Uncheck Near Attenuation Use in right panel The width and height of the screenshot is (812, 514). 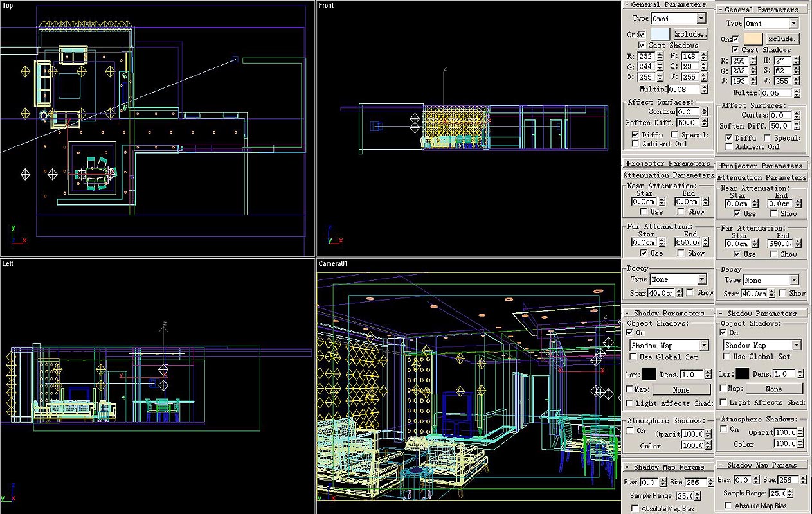[737, 213]
